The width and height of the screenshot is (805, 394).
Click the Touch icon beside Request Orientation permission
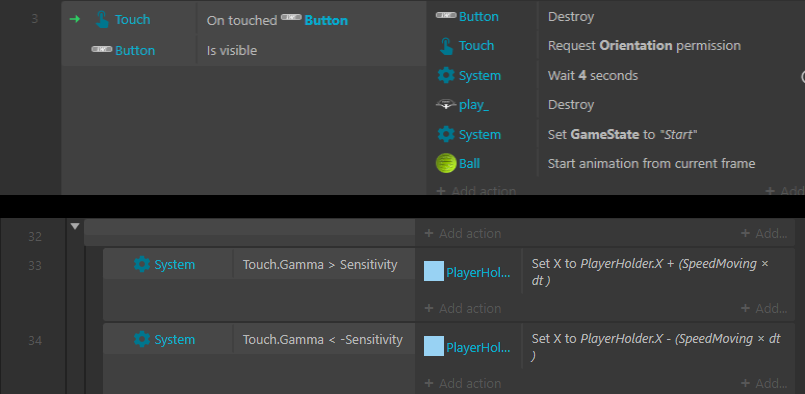[446, 46]
